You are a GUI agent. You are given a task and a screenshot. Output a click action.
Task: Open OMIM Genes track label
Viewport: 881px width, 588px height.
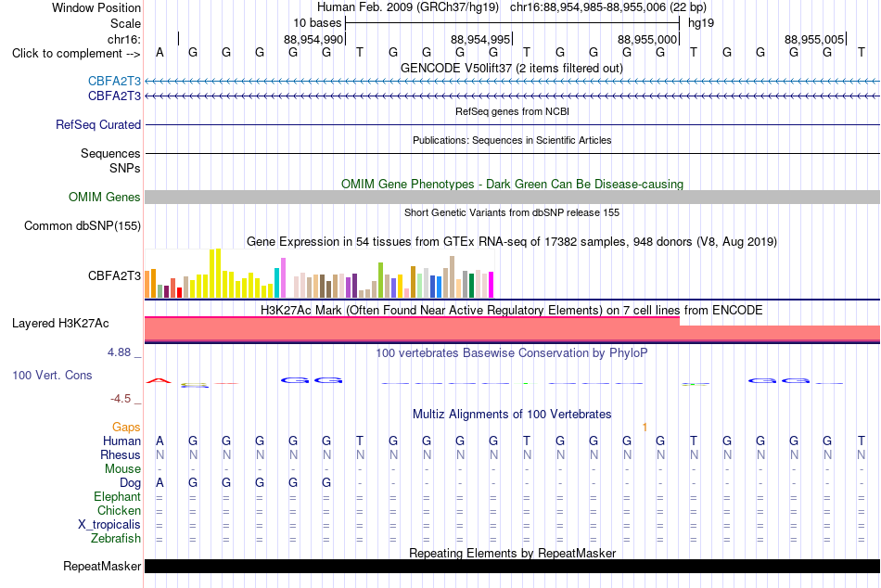(x=104, y=197)
